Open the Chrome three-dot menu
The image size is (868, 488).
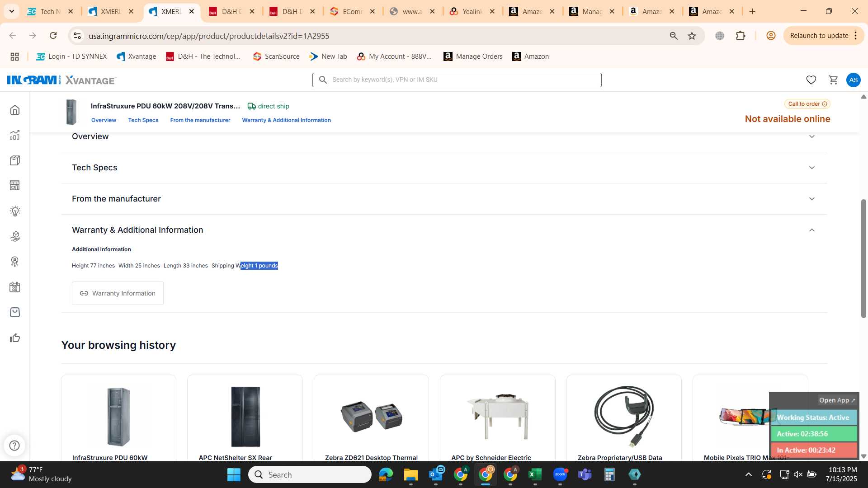856,36
